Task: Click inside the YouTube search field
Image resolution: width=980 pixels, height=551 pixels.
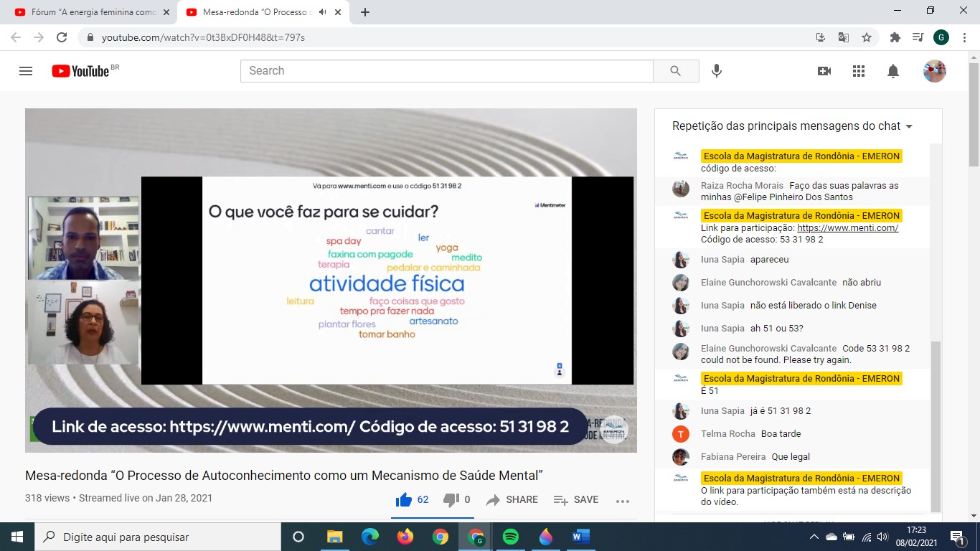Action: (x=446, y=71)
